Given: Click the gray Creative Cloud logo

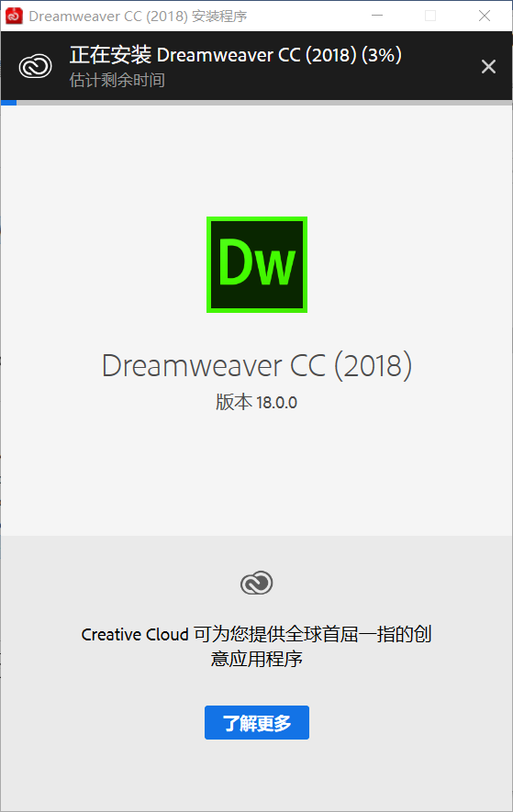Looking at the screenshot, I should tap(257, 583).
